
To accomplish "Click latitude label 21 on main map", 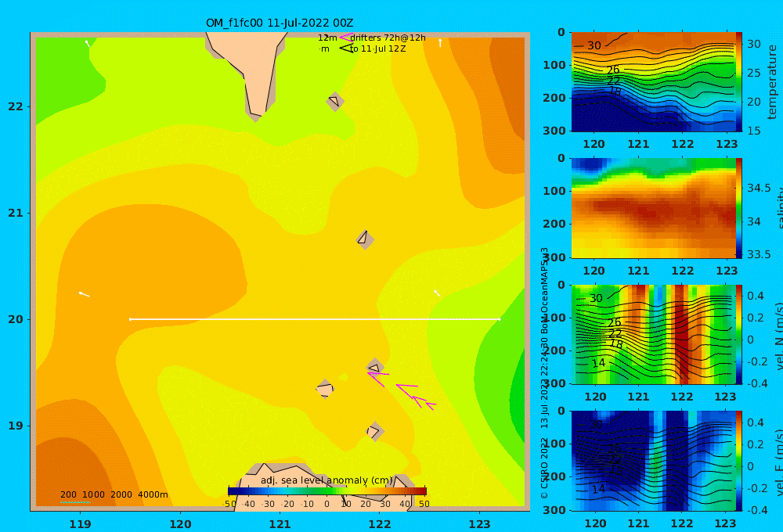I will [x=16, y=213].
